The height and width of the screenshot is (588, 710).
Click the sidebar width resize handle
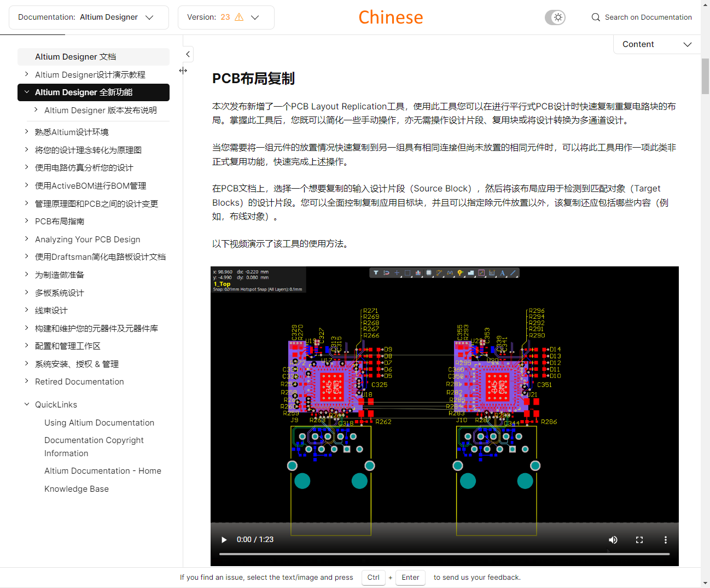[x=183, y=71]
